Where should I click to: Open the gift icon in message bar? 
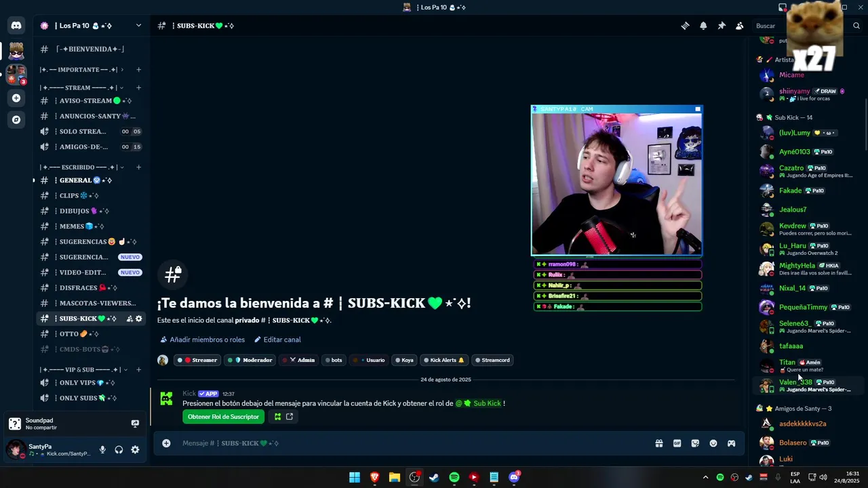coord(658,443)
